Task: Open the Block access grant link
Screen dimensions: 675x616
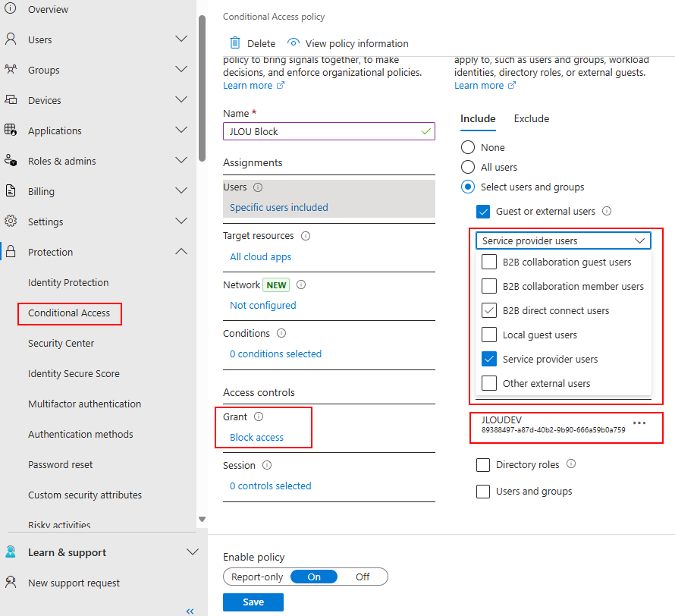Action: pos(256,438)
